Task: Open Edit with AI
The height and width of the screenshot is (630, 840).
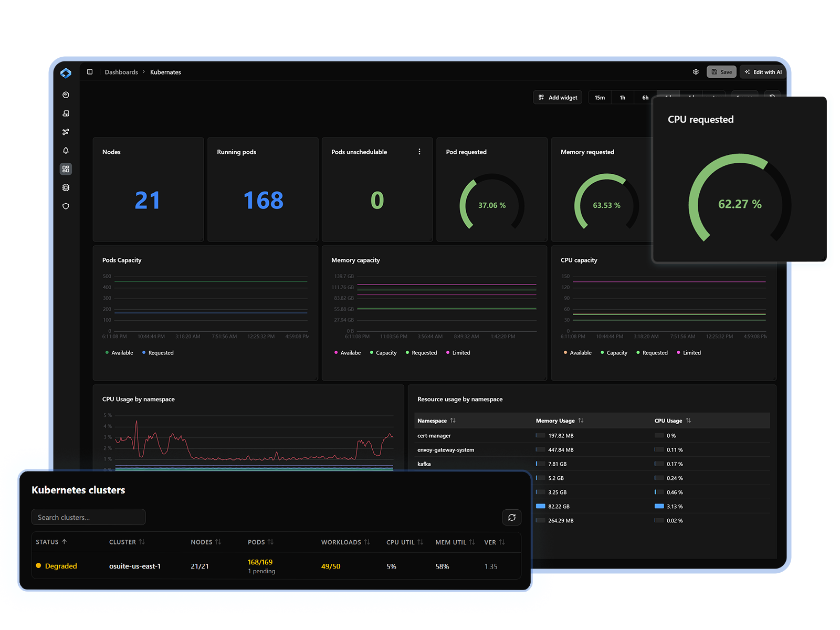Action: coord(762,71)
